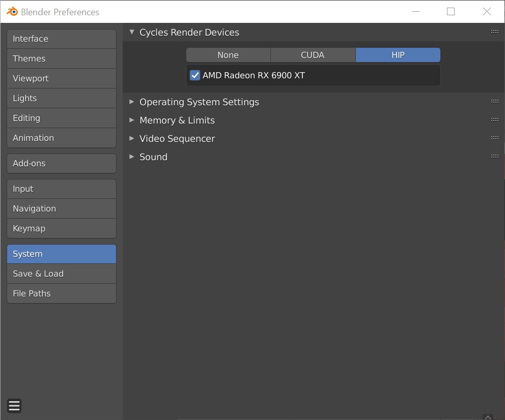The image size is (505, 420).
Task: Maximize the Blender Preferences window
Action: coord(451,11)
